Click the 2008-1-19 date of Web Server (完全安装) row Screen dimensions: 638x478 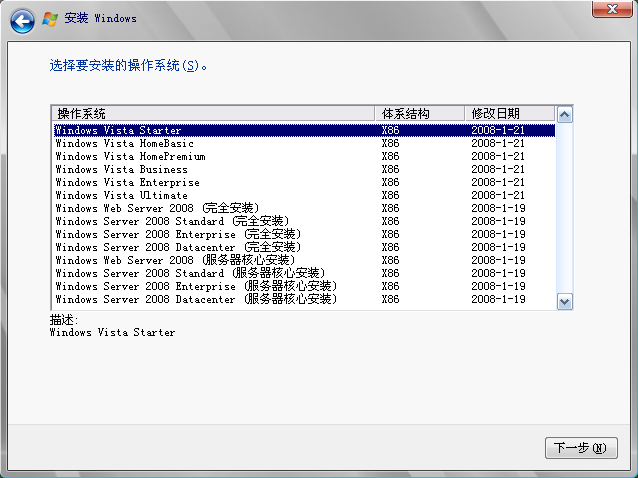(498, 208)
